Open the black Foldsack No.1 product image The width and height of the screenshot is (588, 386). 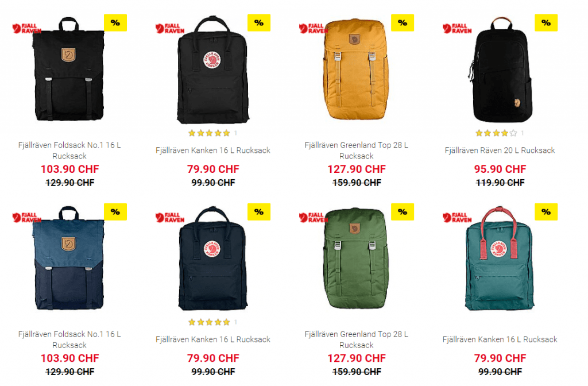pyautogui.click(x=69, y=69)
